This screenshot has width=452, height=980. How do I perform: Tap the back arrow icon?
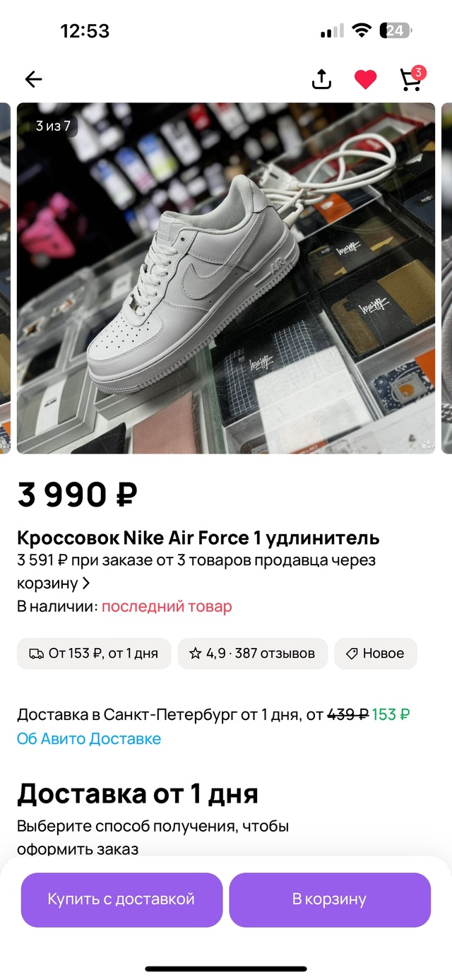[x=33, y=79]
